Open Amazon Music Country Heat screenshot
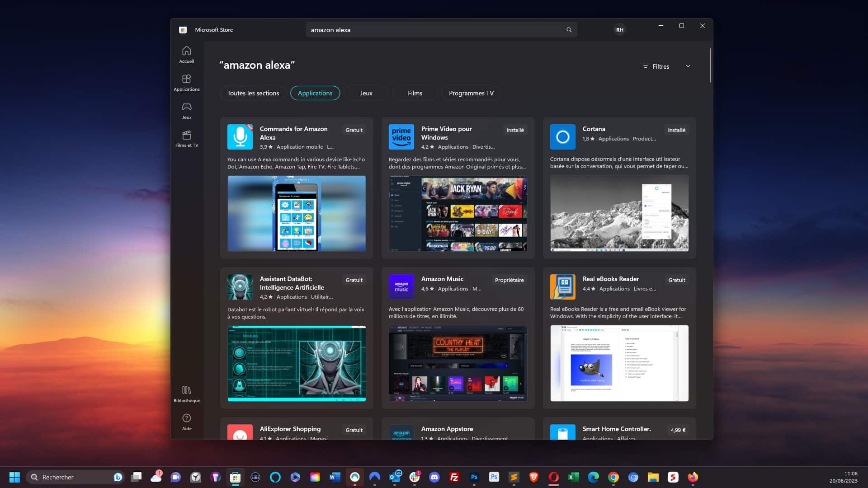The image size is (868, 488). pyautogui.click(x=458, y=363)
